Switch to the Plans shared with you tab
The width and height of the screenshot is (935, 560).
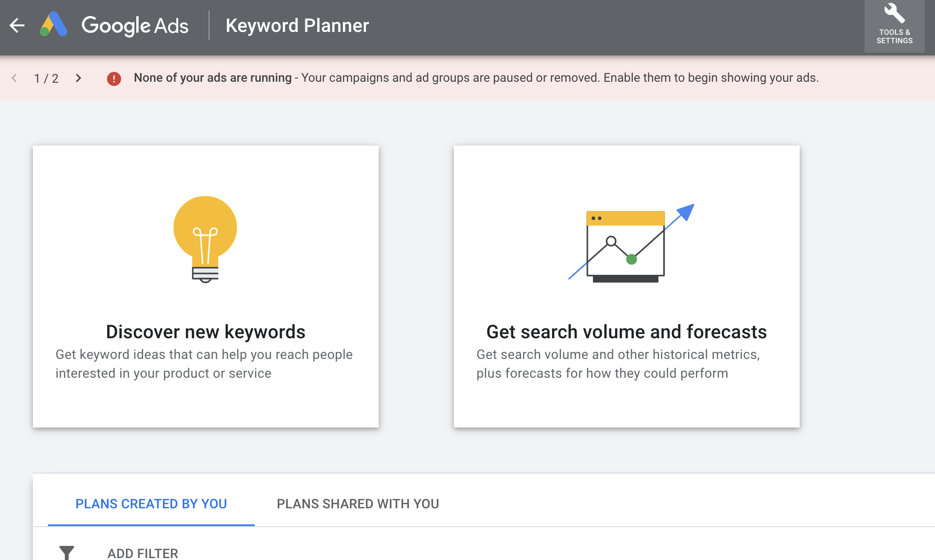(x=358, y=504)
